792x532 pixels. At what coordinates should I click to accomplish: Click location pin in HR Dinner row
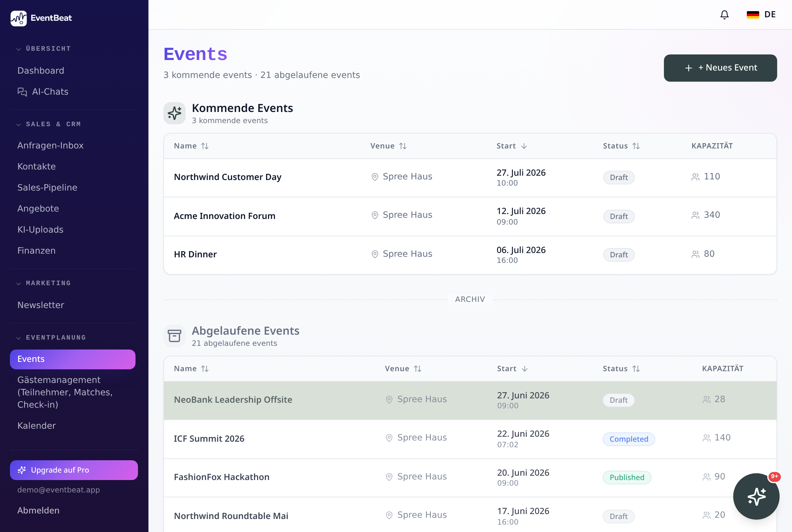pos(375,254)
